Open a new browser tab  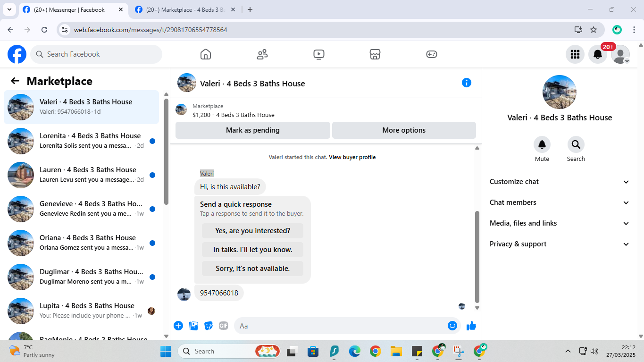pos(250,9)
